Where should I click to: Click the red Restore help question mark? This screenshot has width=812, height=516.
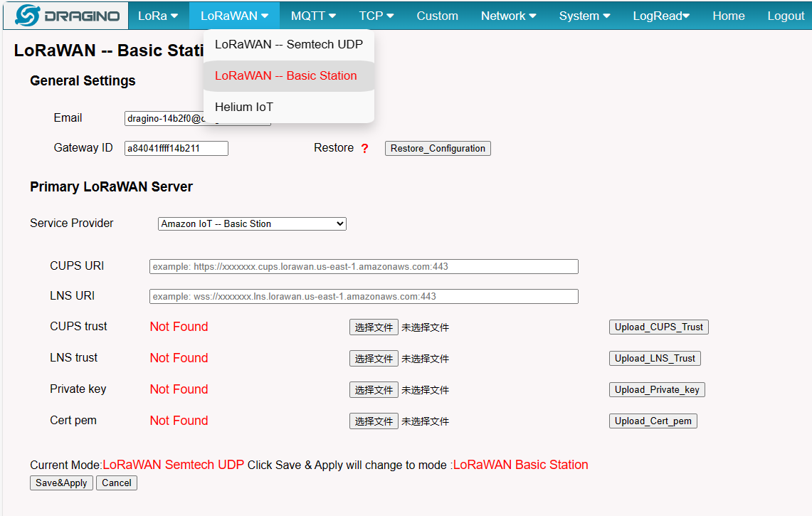coord(364,149)
